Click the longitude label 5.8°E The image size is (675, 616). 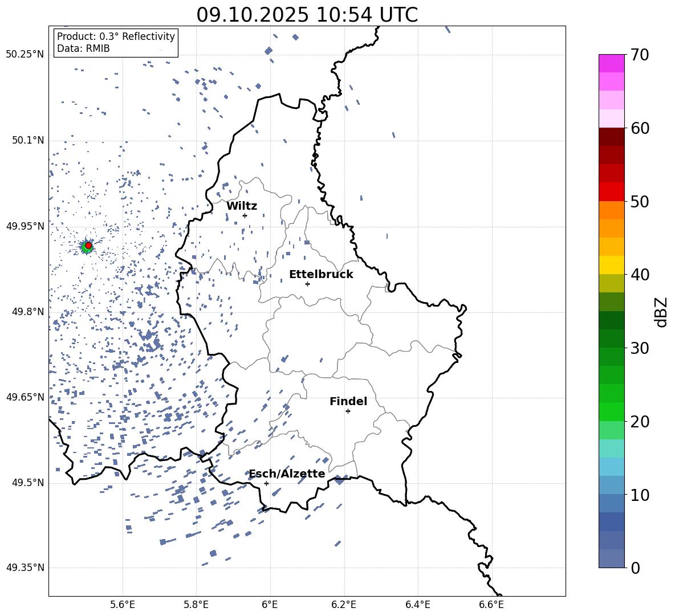point(196,605)
